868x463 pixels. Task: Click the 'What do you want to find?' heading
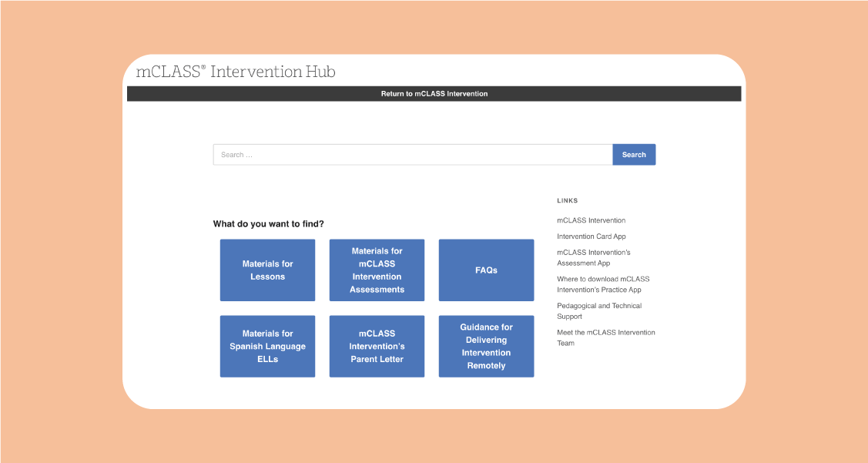[268, 224]
